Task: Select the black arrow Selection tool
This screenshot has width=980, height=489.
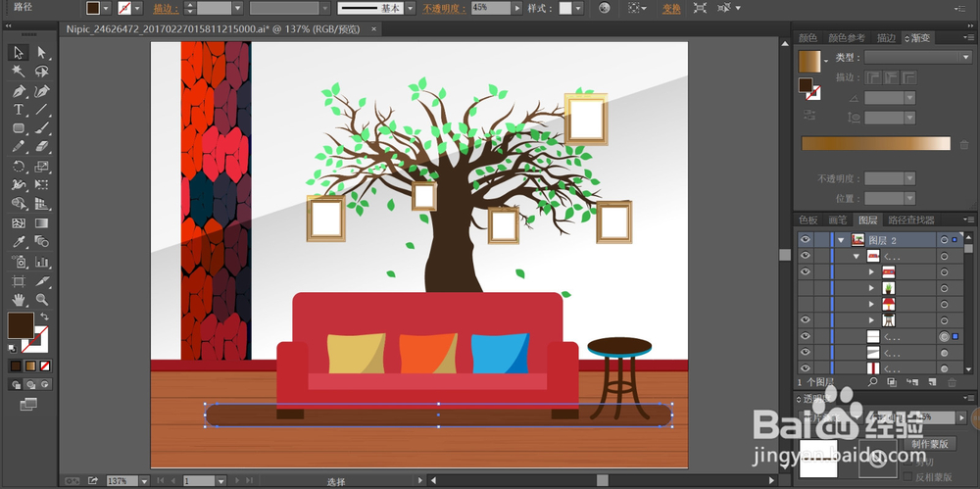Action: [x=18, y=53]
